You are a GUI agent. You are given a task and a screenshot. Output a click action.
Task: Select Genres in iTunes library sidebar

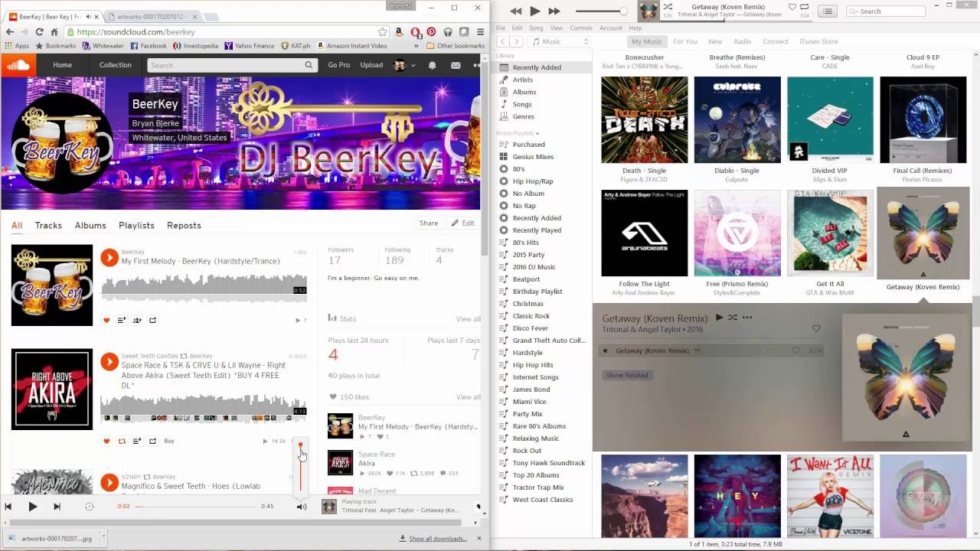tap(523, 116)
